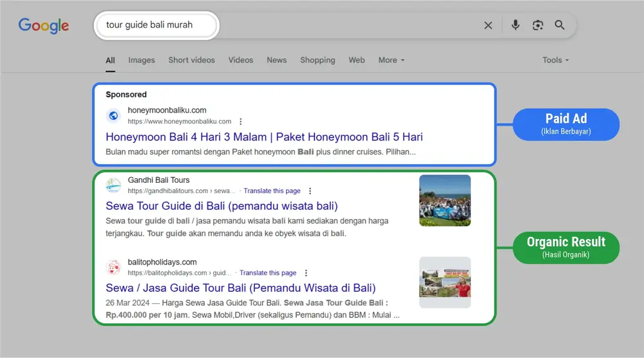The height and width of the screenshot is (358, 644).
Task: Click the balitopholidays.com favicon
Action: [x=113, y=267]
